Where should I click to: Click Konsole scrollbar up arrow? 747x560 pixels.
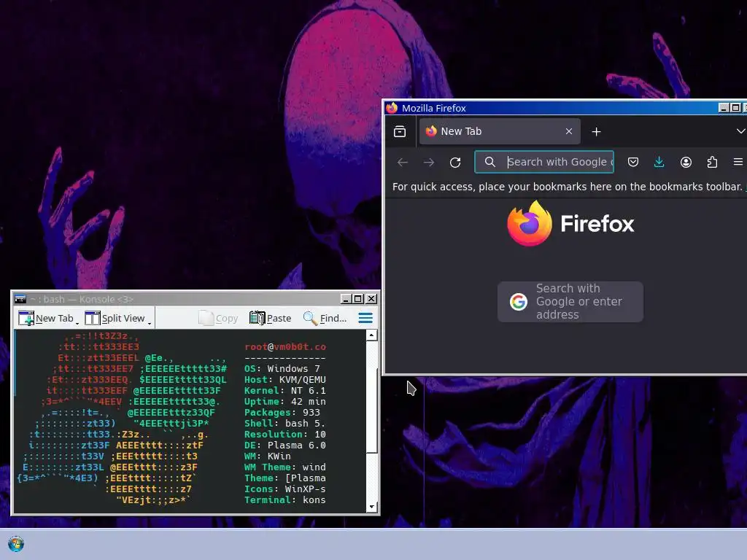point(372,335)
